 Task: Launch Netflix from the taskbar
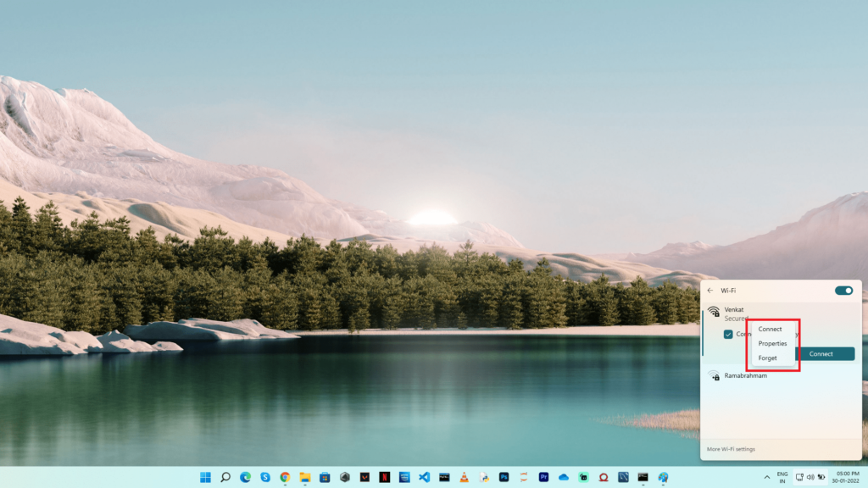coord(384,477)
